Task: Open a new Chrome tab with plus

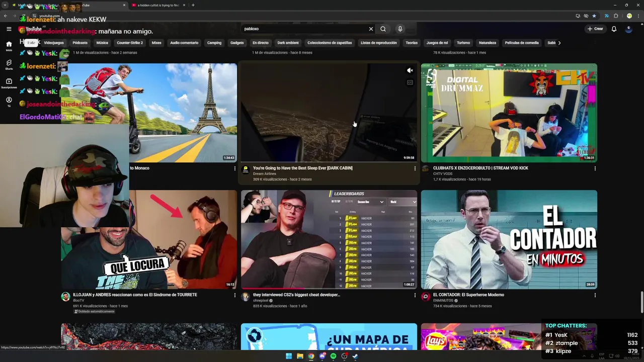Action: (x=193, y=5)
